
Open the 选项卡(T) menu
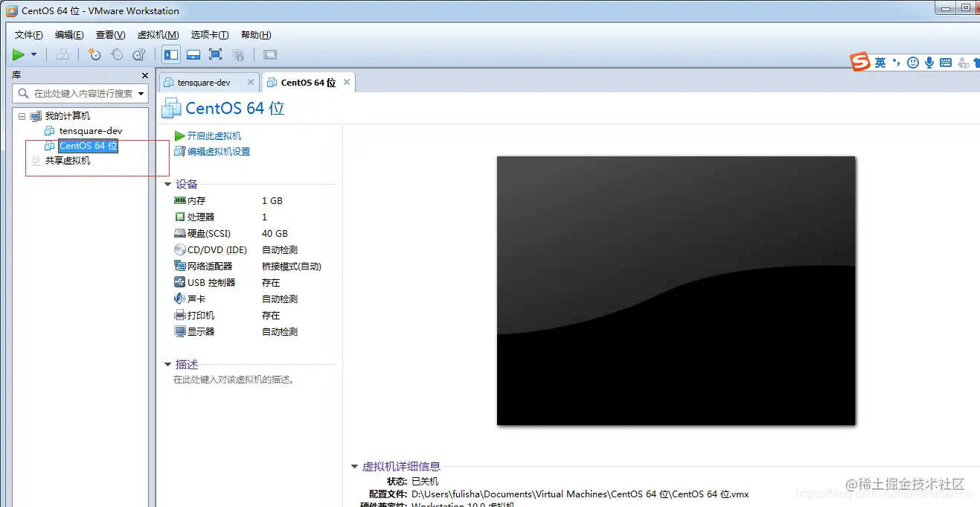coord(209,35)
